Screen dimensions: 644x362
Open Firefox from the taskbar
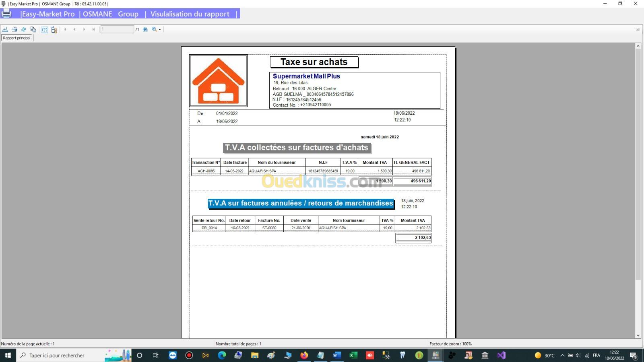point(304,355)
